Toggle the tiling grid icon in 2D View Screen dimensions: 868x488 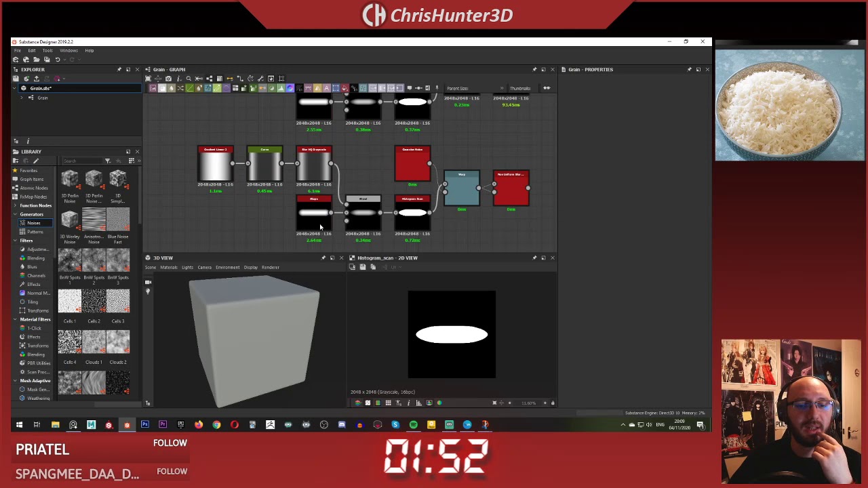tap(388, 403)
